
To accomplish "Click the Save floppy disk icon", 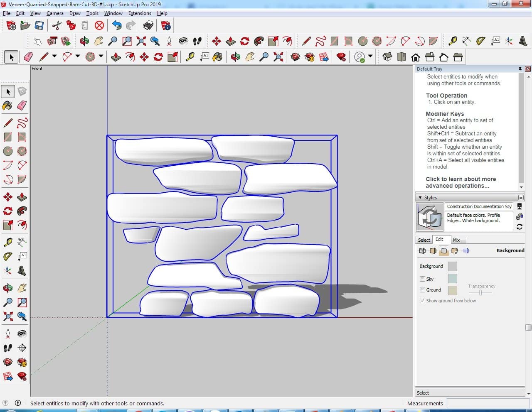I will tap(39, 26).
